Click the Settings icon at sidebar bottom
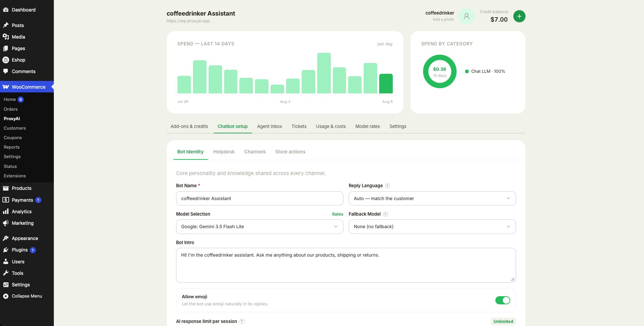Image resolution: width=644 pixels, height=326 pixels. (6, 285)
